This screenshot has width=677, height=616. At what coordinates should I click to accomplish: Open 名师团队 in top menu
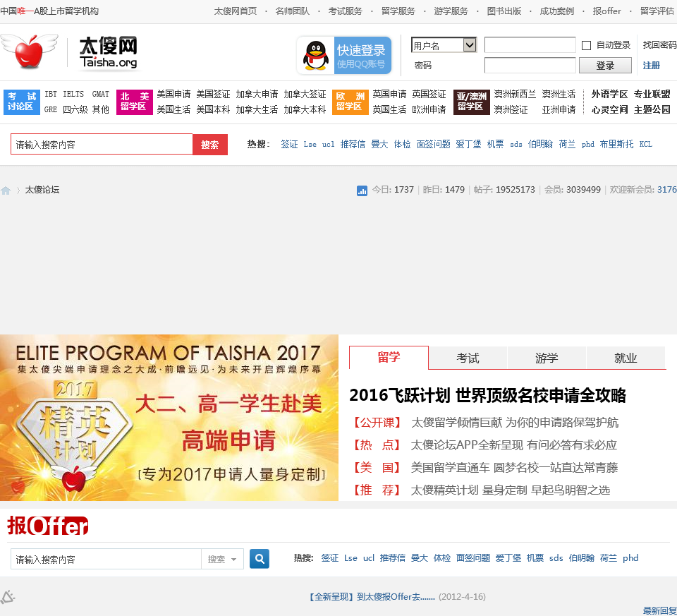292,11
